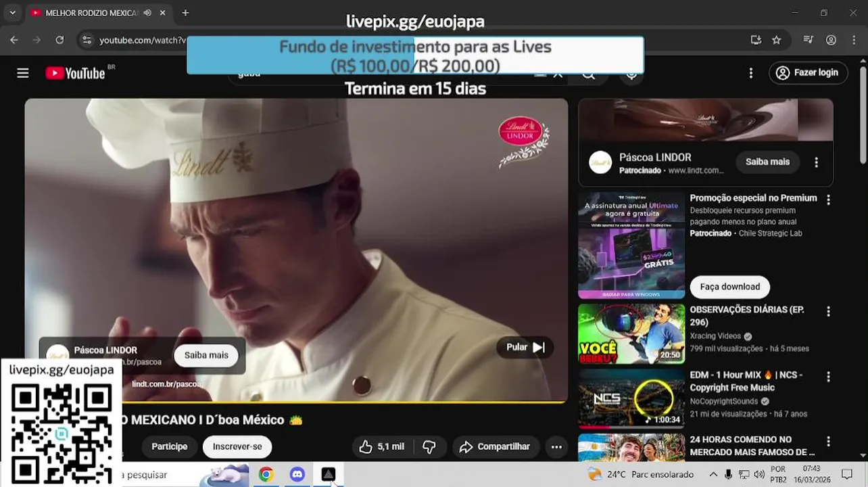Open YouTube settings three-dot menu
868x487 pixels.
750,73
